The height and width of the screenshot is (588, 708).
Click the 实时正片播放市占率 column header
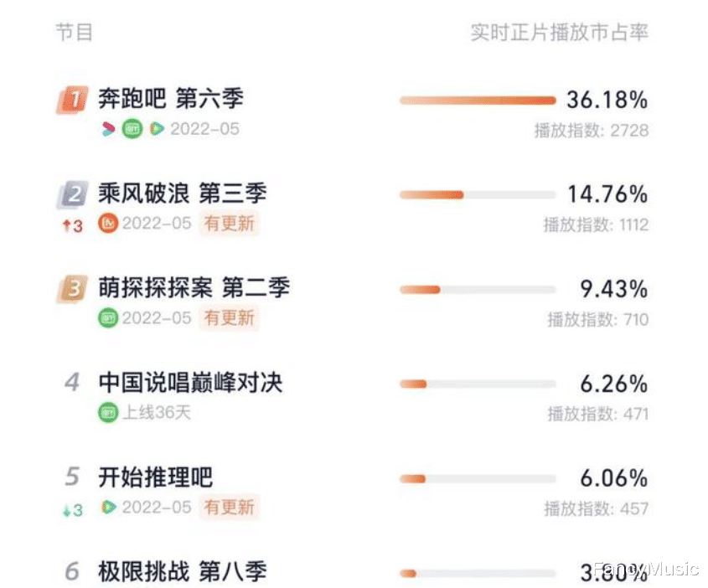tap(560, 33)
